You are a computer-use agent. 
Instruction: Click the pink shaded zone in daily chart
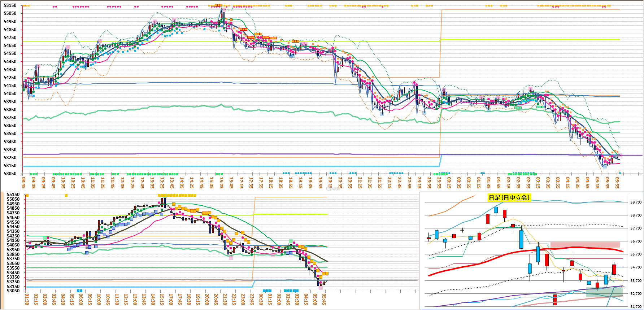585,245
